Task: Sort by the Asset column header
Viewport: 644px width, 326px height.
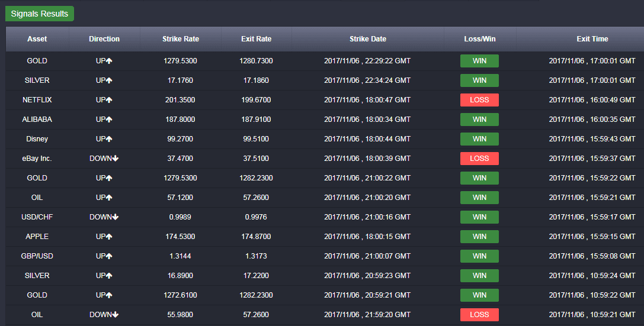Action: (x=37, y=39)
